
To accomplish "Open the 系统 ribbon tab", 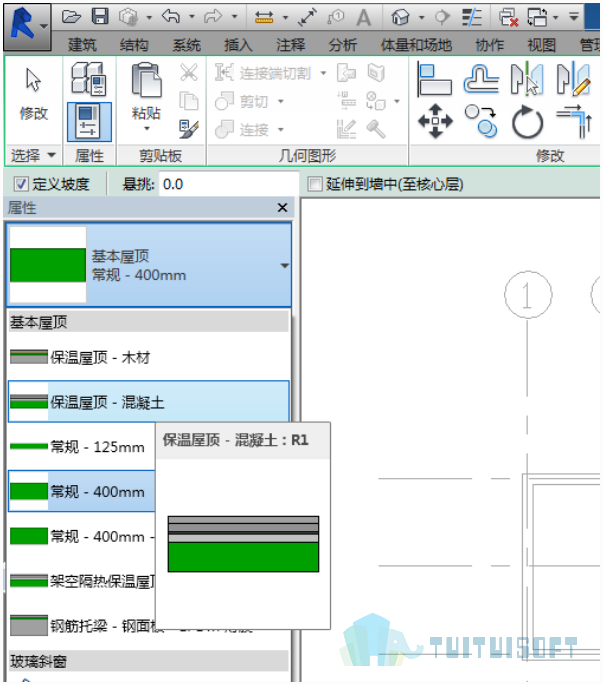I will click(186, 44).
